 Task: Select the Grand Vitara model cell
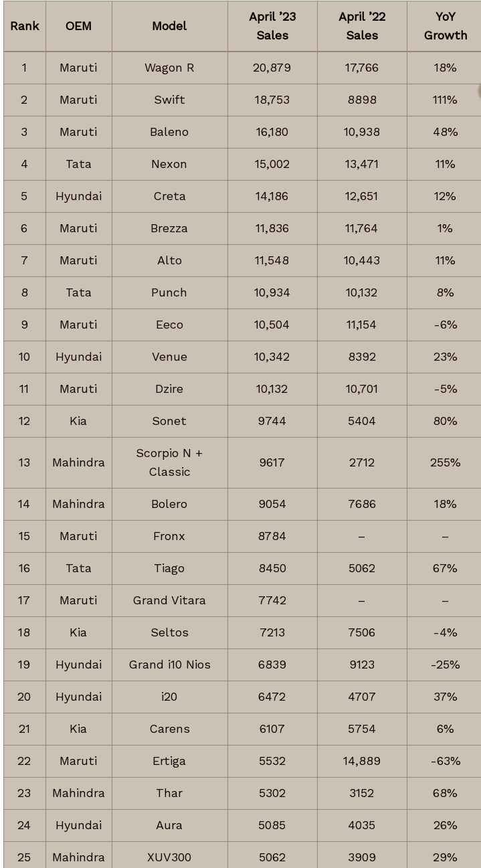[x=169, y=600]
